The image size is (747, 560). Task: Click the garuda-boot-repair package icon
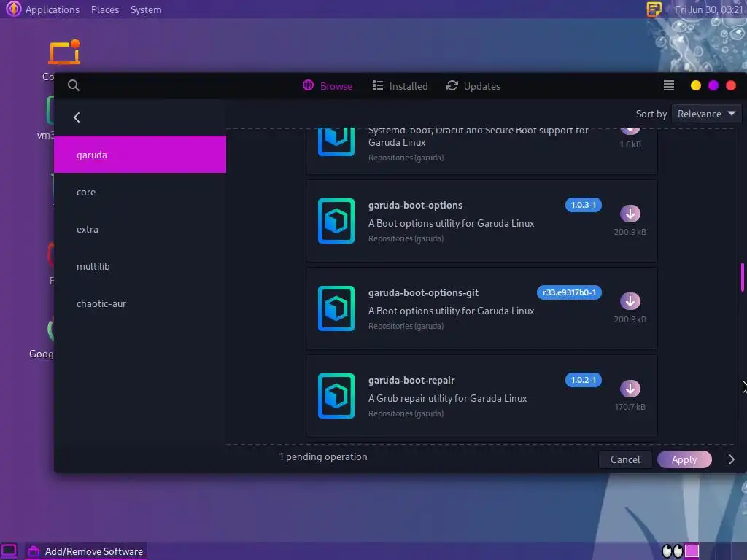(336, 396)
